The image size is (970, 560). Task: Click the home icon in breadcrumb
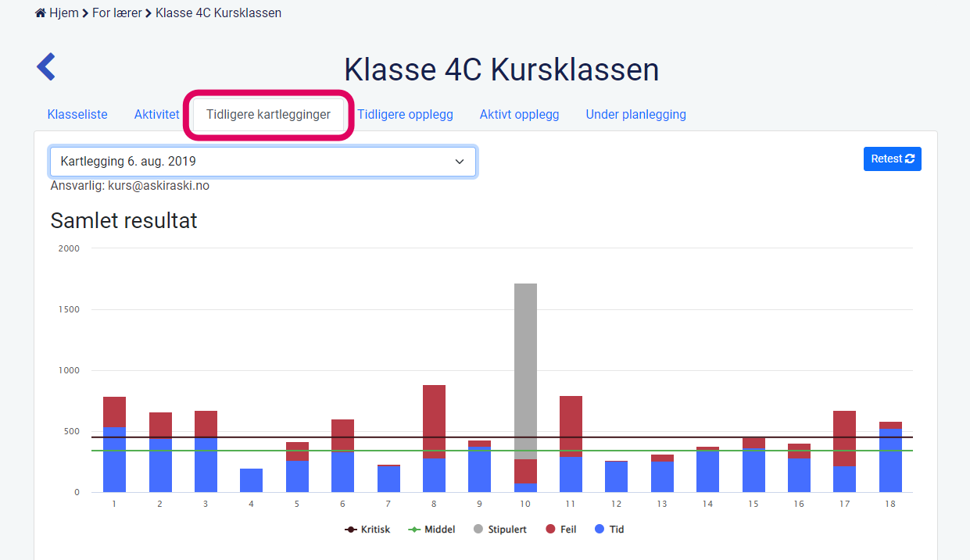point(41,13)
